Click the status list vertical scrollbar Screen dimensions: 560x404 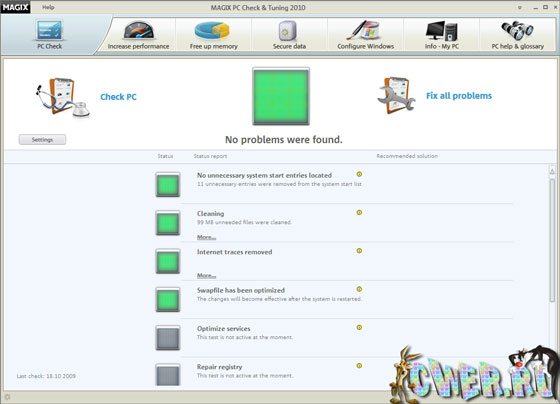click(x=552, y=240)
